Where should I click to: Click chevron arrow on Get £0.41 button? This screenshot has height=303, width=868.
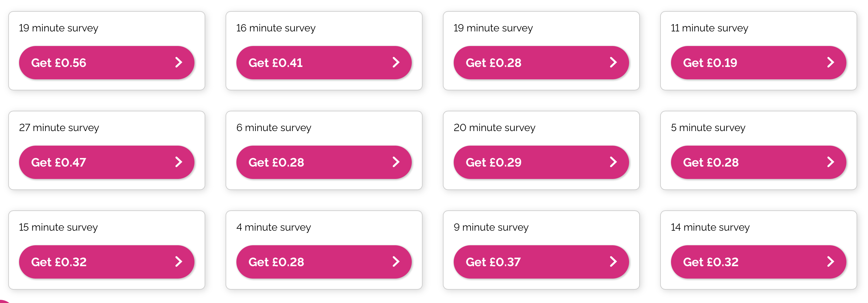click(396, 62)
